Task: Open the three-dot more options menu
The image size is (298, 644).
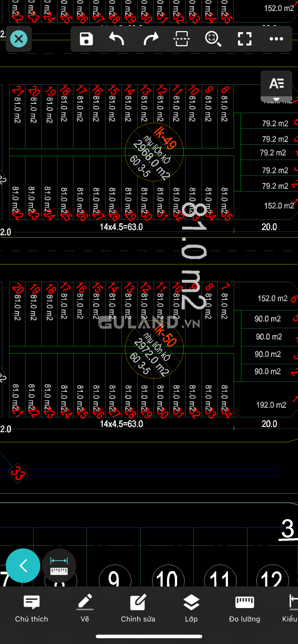Action: coord(276,39)
